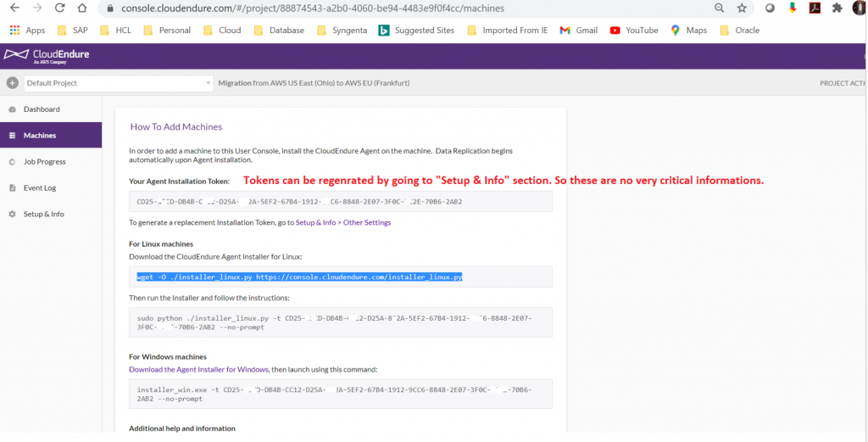This screenshot has height=442, width=868.
Task: Open the Gmail bookmark
Action: coord(578,31)
